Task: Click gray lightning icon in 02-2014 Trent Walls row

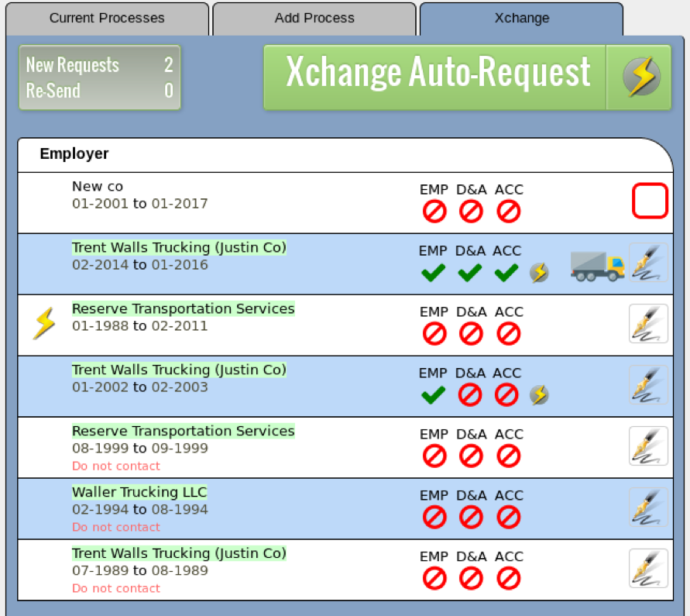Action: [539, 273]
